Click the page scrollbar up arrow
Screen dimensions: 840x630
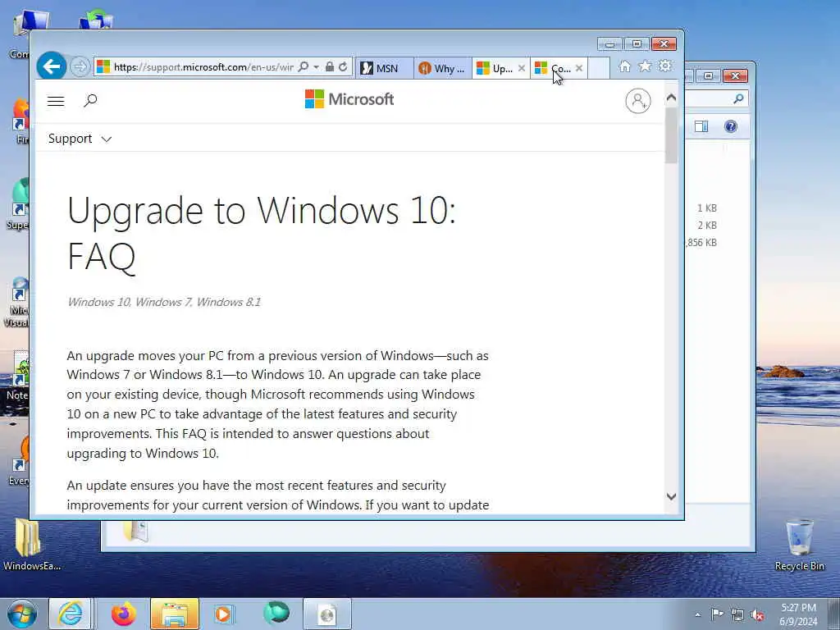pos(671,98)
